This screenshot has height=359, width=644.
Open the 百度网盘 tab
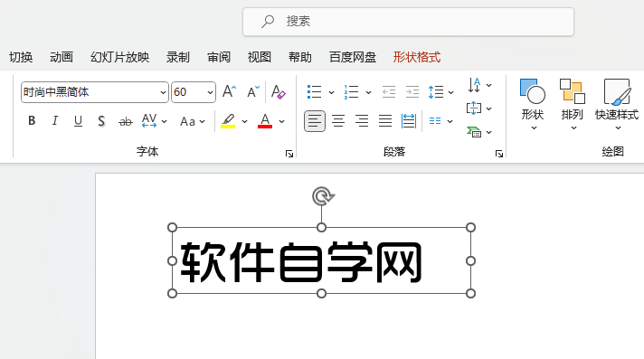click(x=353, y=57)
